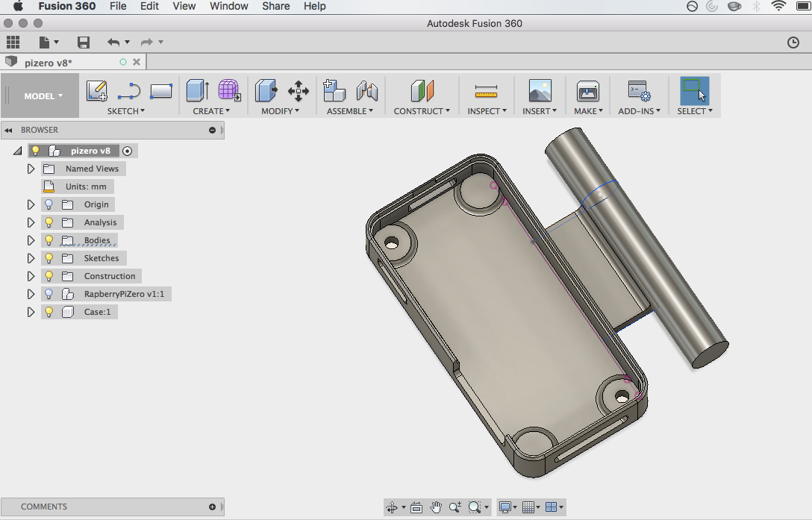Viewport: 812px width, 520px height.
Task: Close the pizero v8* tab
Action: [137, 62]
